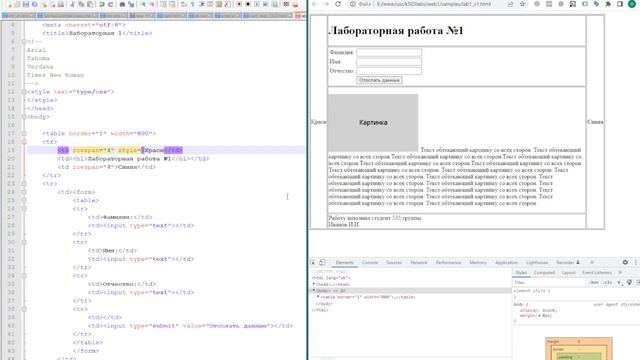
Task: Click the gray 'Картинка' image placeholder
Action: [373, 123]
